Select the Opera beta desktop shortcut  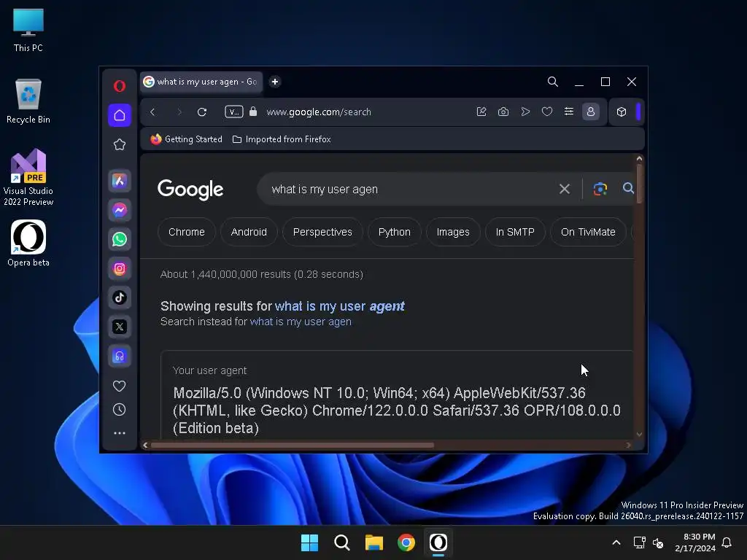[28, 243]
